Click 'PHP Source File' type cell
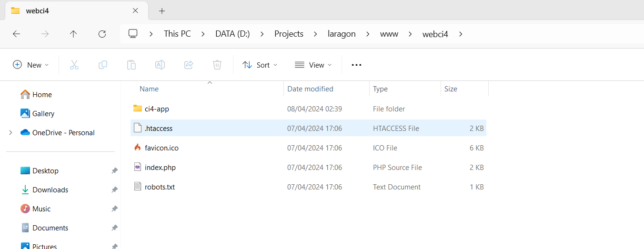 [397, 167]
